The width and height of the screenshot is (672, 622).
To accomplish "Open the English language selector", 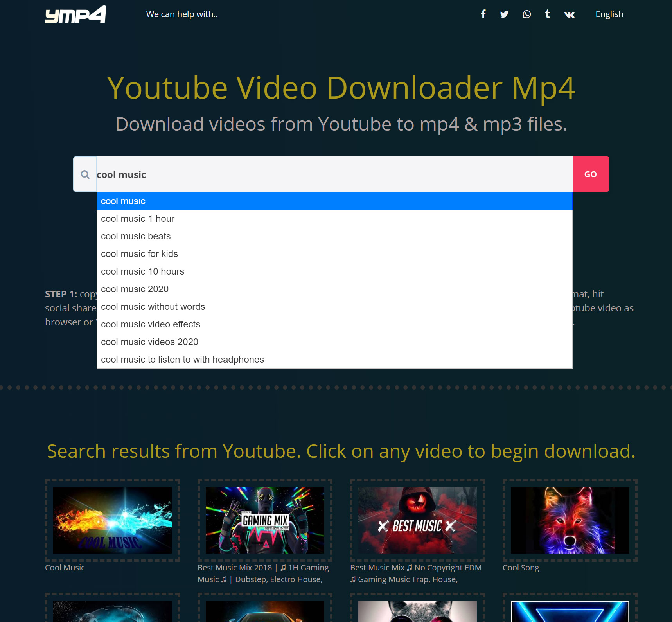I will pyautogui.click(x=609, y=14).
